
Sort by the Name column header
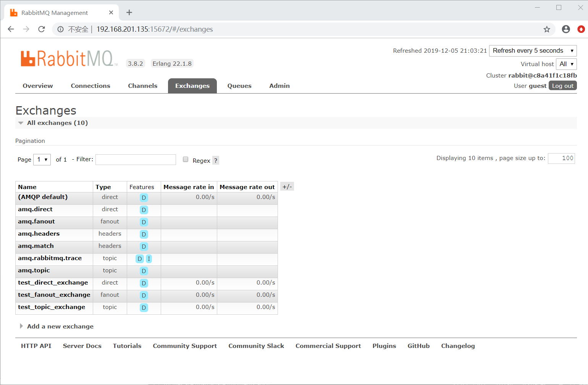(x=27, y=187)
